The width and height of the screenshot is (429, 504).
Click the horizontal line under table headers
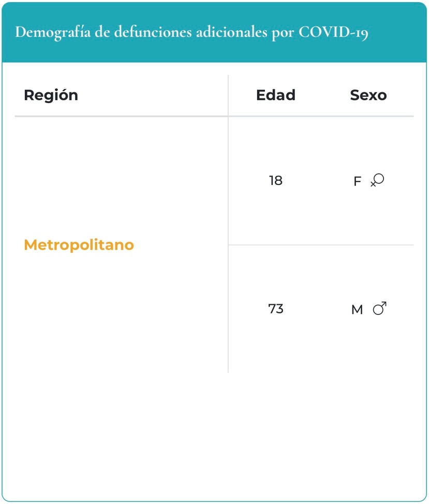(x=214, y=116)
